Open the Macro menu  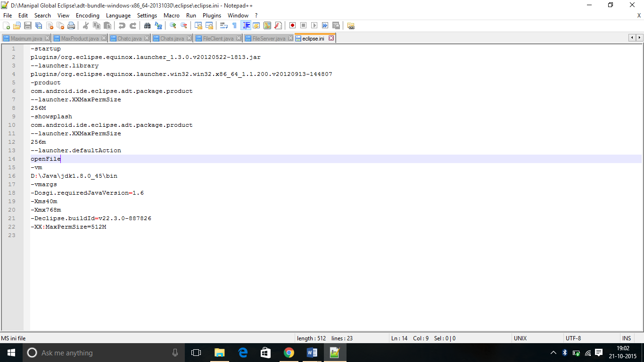172,16
